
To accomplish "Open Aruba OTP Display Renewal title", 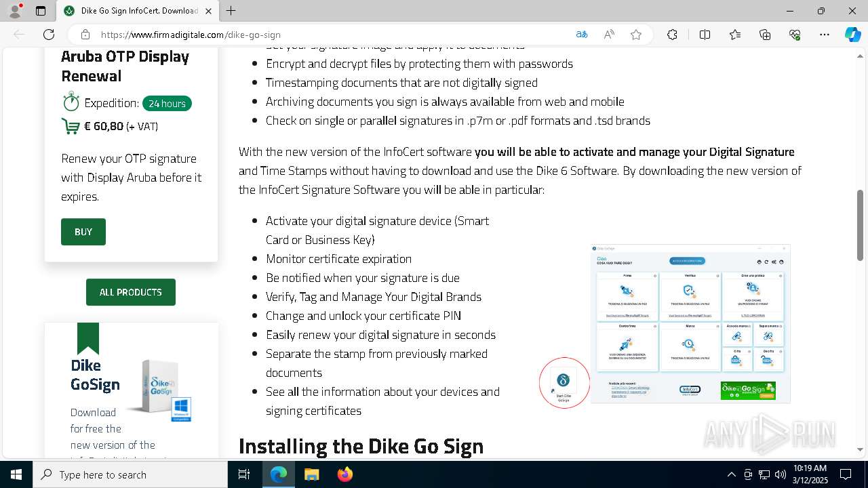I will click(x=125, y=66).
